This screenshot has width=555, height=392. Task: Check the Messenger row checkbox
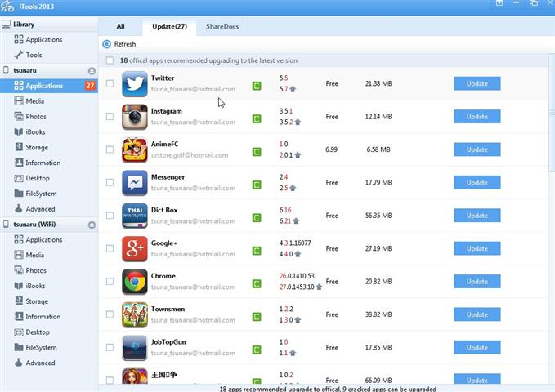point(110,183)
